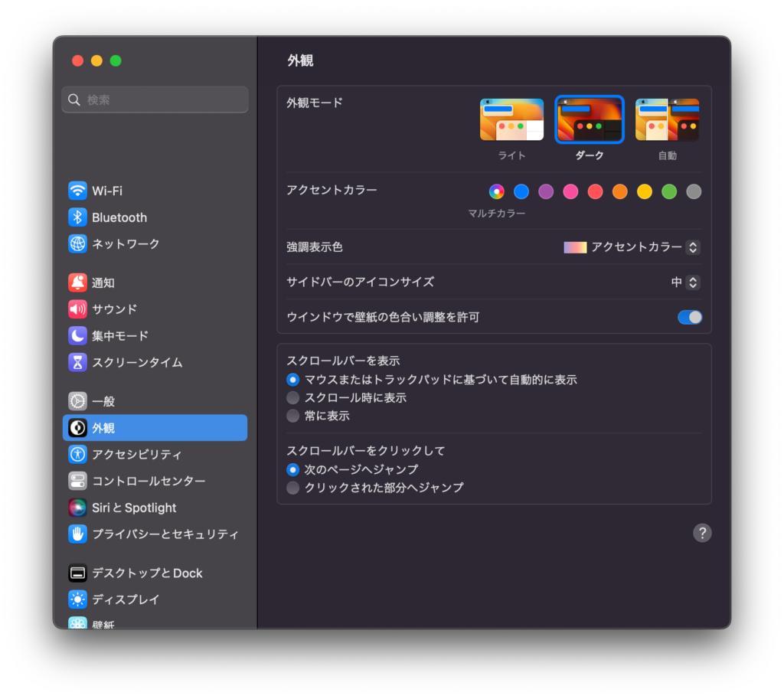The image size is (784, 699).
Task: Click the Bluetooth icon in sidebar
Action: click(77, 217)
